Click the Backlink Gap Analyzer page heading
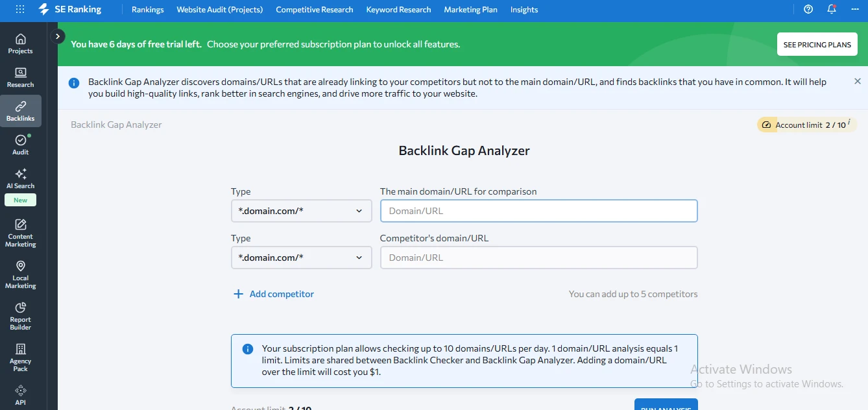 pos(464,151)
